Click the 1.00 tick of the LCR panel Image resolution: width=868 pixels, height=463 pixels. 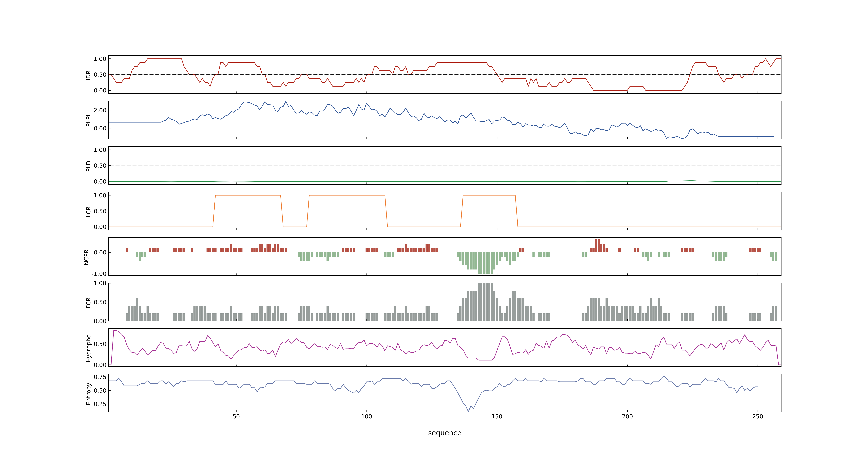coord(100,195)
